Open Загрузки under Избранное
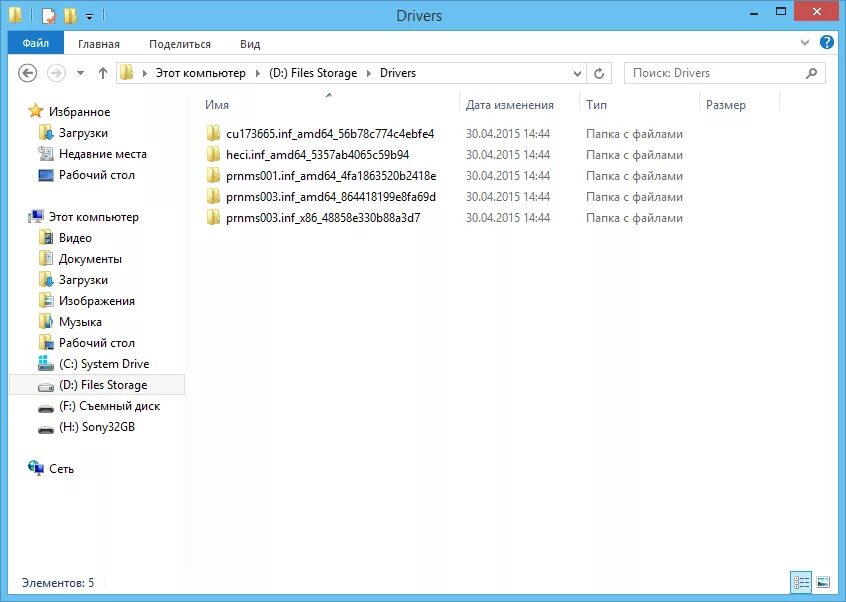The image size is (846, 602). click(x=83, y=133)
